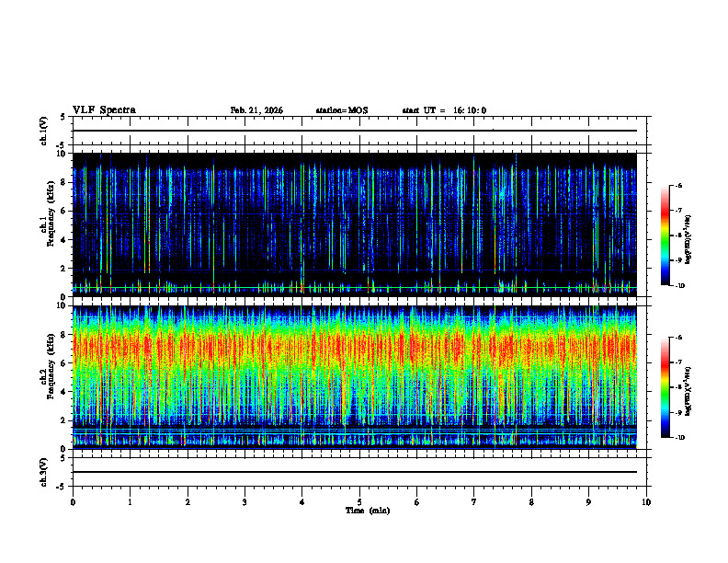Screen dimensions: 728x563
Task: Click the "9" tick on Time axis
Action: [x=588, y=502]
